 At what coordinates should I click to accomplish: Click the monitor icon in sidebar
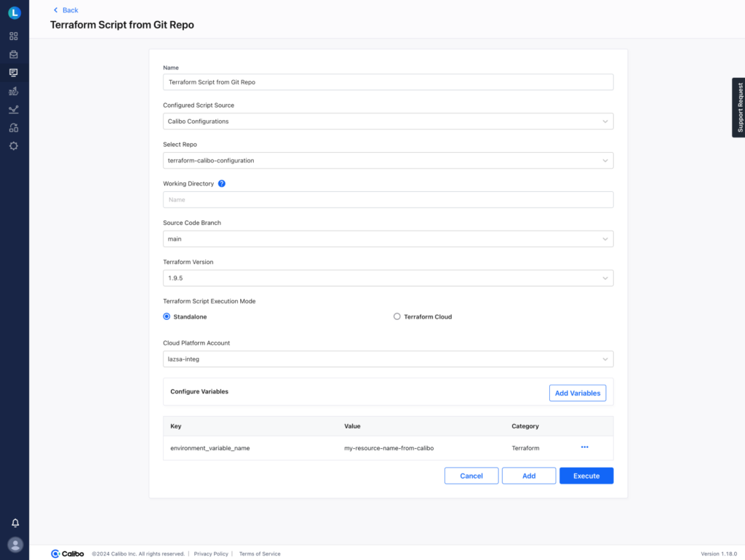click(x=14, y=73)
